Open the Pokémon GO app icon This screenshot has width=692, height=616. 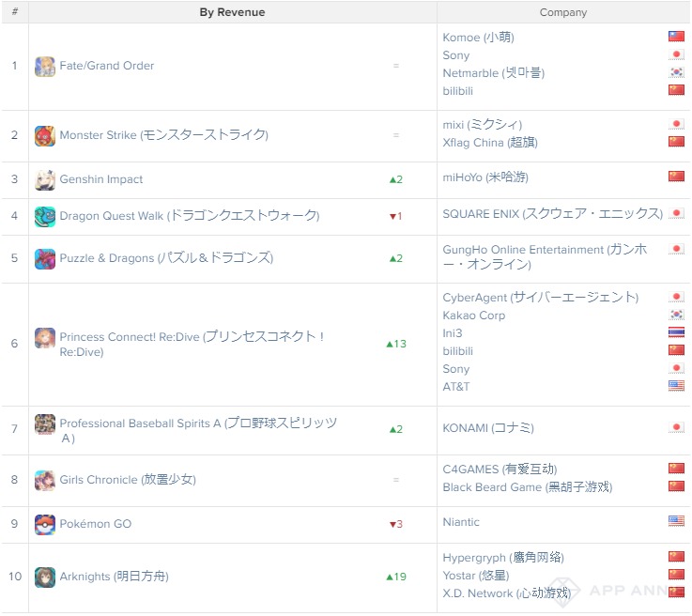pos(45,524)
